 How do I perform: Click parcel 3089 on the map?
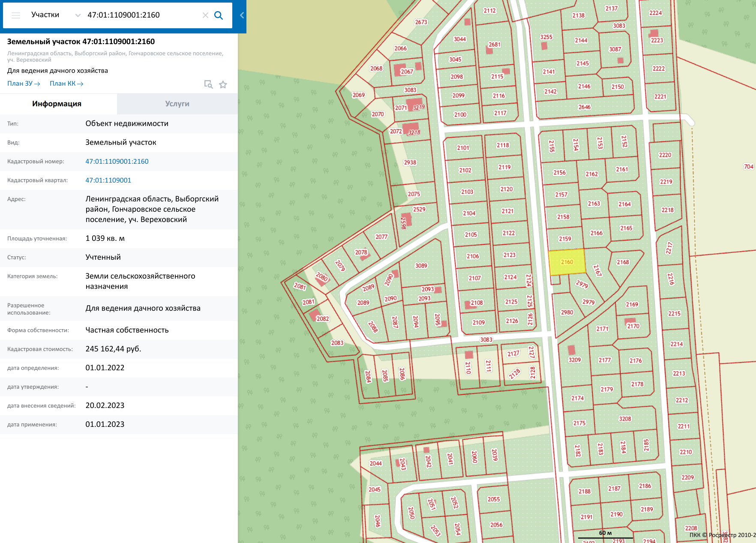click(x=421, y=266)
